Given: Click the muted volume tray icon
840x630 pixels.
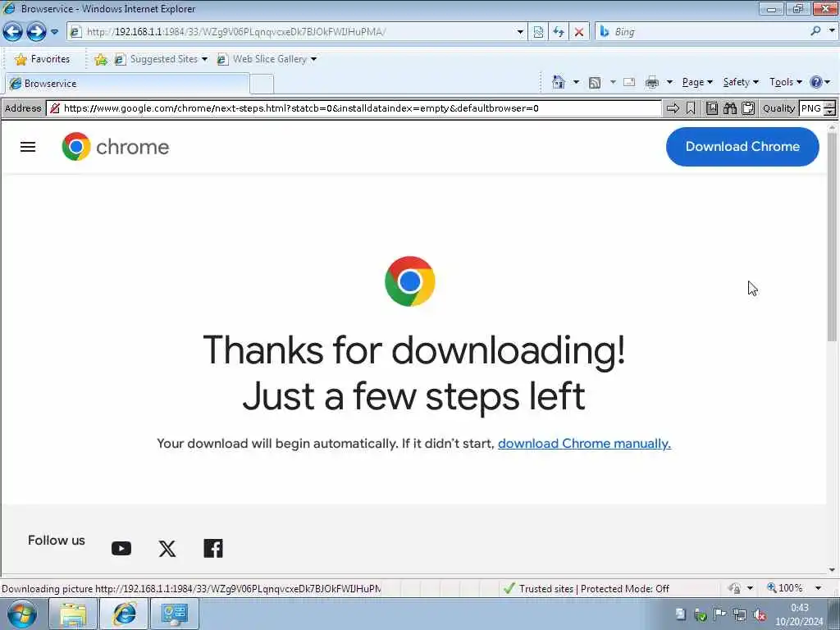Looking at the screenshot, I should point(759,614).
